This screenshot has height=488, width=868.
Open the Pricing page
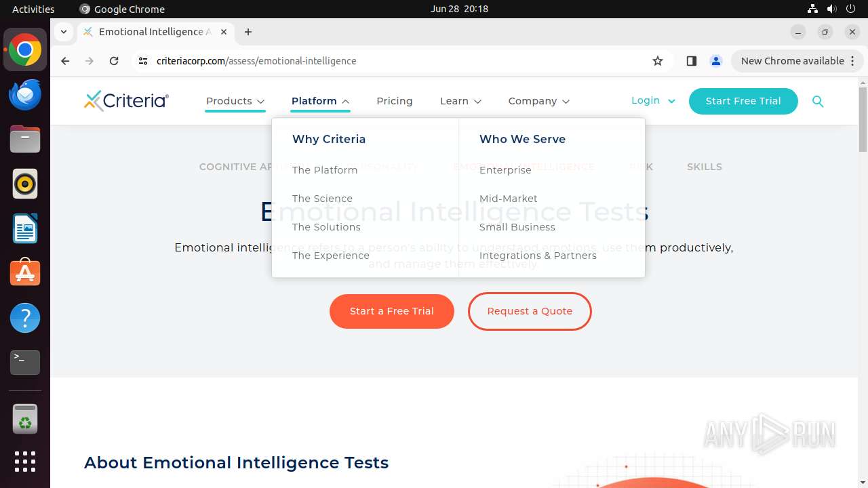pyautogui.click(x=395, y=101)
